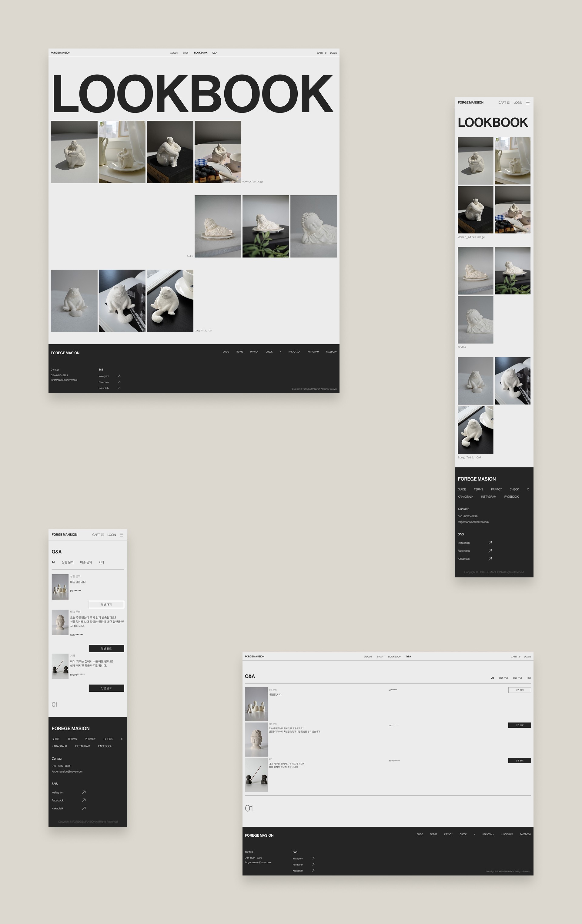Select '배송 문의' filter on desktop Q&A page
The width and height of the screenshot is (582, 924).
coord(517,678)
